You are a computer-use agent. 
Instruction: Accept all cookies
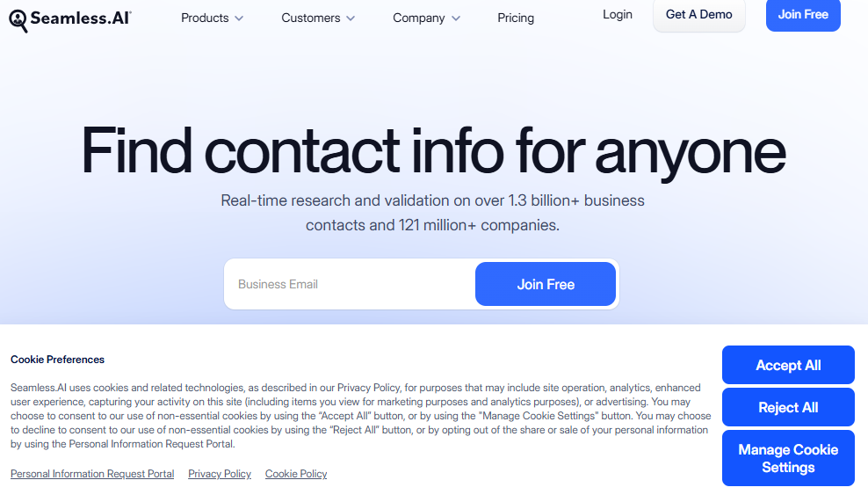788,365
